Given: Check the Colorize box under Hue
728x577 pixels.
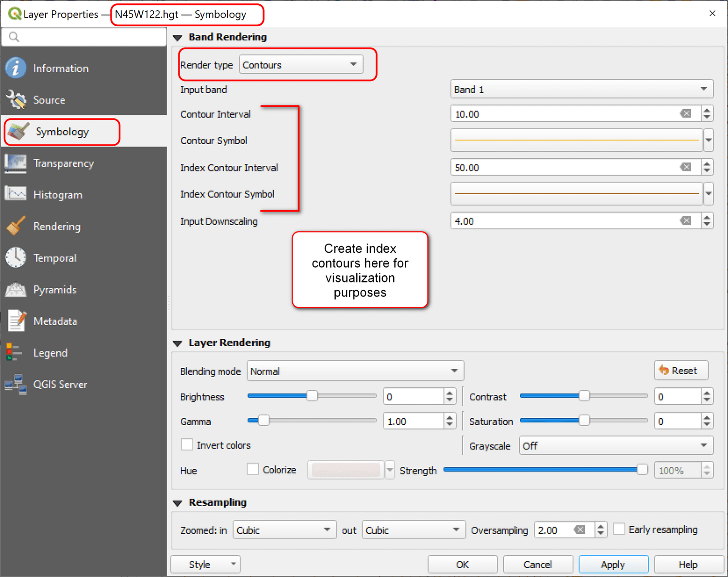Looking at the screenshot, I should pyautogui.click(x=253, y=469).
